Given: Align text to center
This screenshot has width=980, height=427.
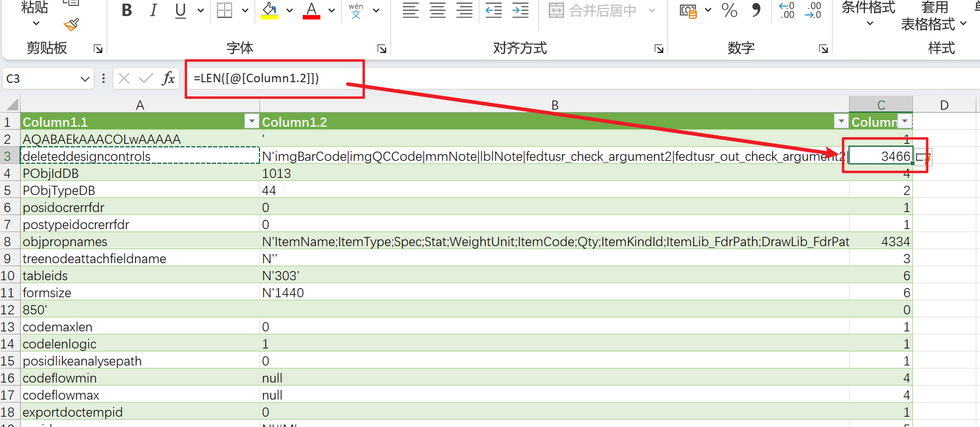Looking at the screenshot, I should [x=437, y=10].
